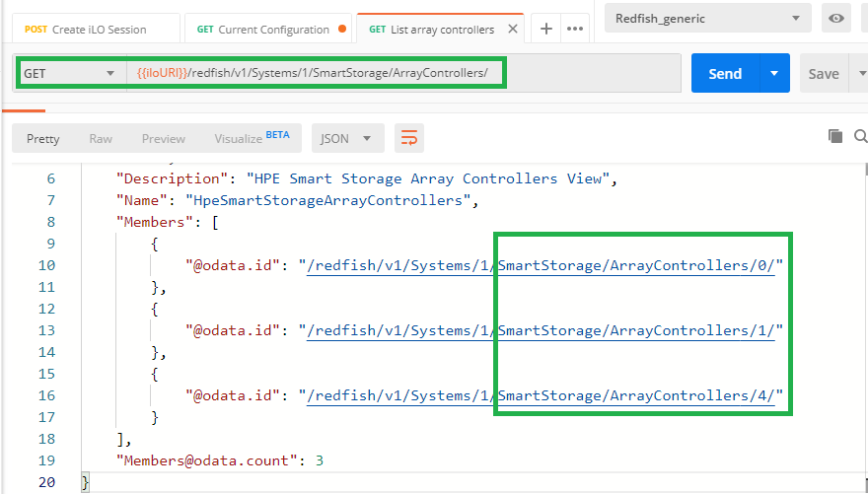The height and width of the screenshot is (494, 868).
Task: Open the tab options ellipsis menu
Action: pos(575,29)
